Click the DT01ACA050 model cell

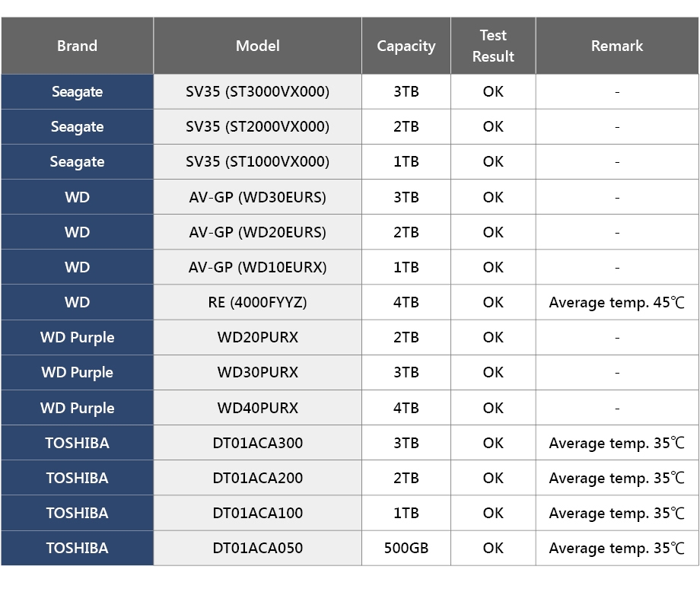click(x=257, y=548)
